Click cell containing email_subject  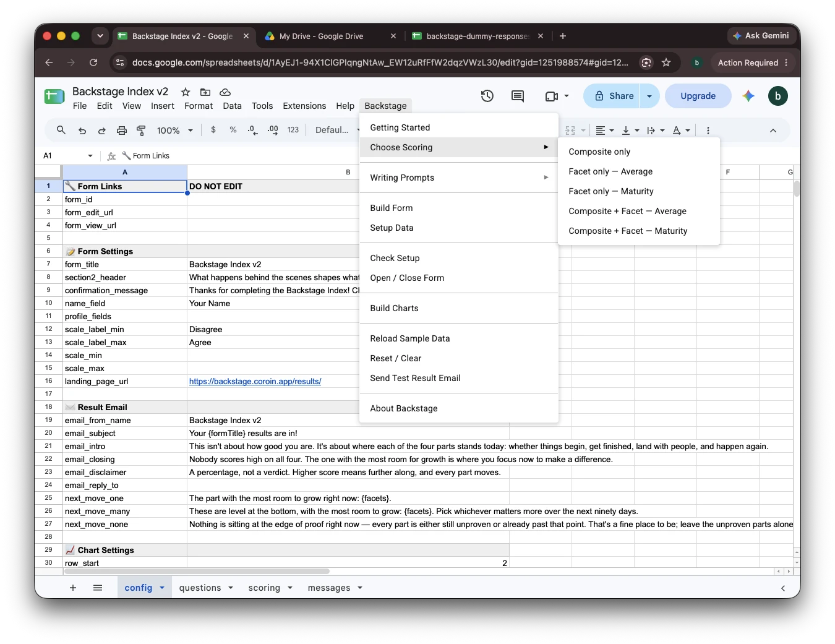(125, 433)
